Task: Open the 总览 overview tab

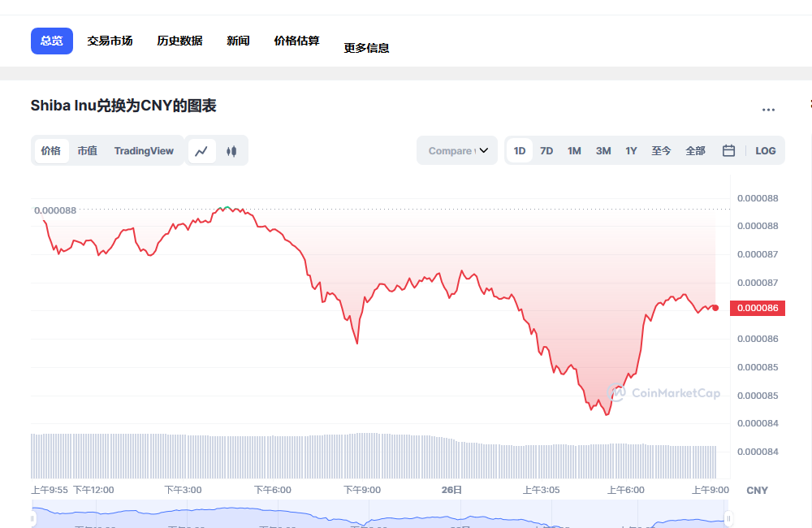Action: [x=52, y=41]
